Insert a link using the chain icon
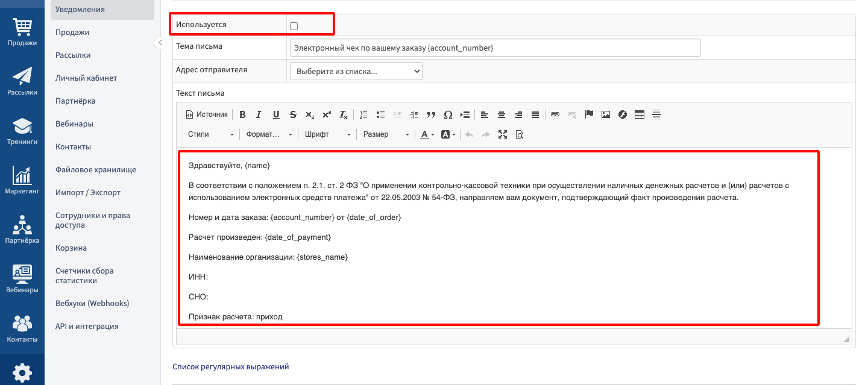 [555, 114]
